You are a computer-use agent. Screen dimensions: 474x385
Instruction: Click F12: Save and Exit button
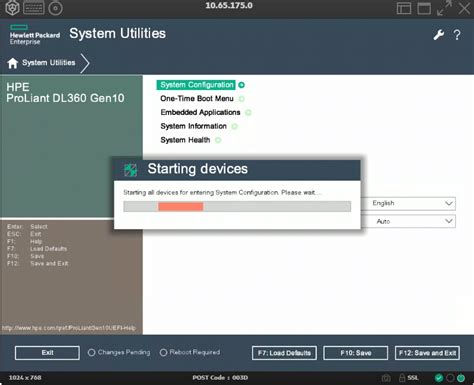tap(427, 353)
